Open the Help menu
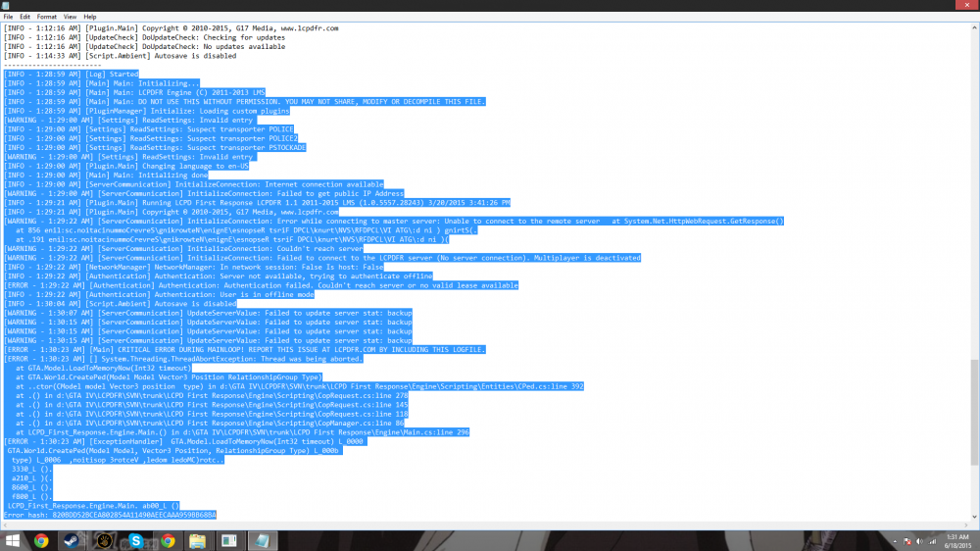Viewport: 980px width, 551px height. click(90, 17)
